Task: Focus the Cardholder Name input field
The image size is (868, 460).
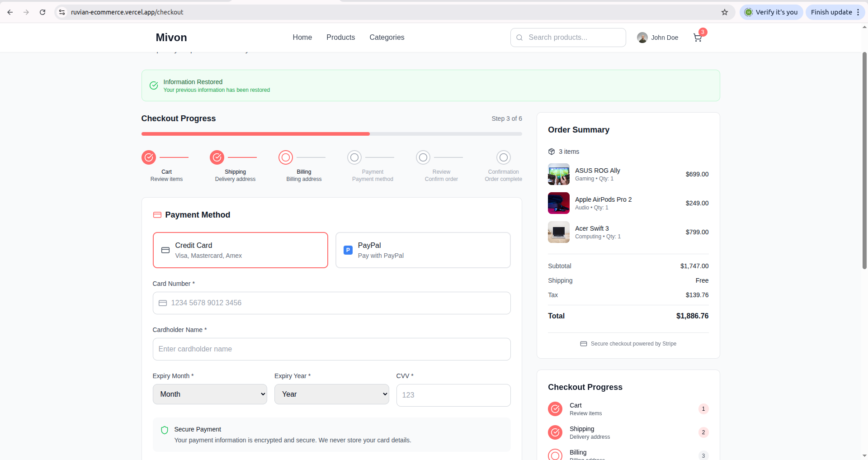Action: point(332,349)
